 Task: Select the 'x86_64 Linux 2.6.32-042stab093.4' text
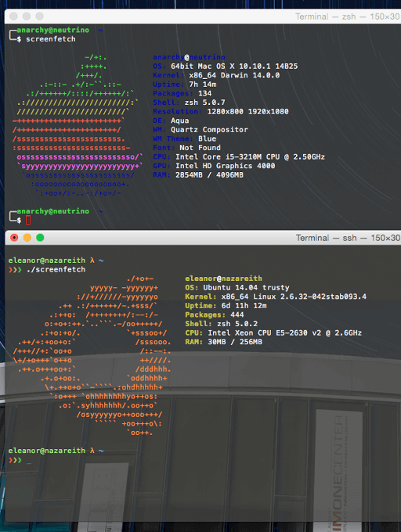point(294,297)
